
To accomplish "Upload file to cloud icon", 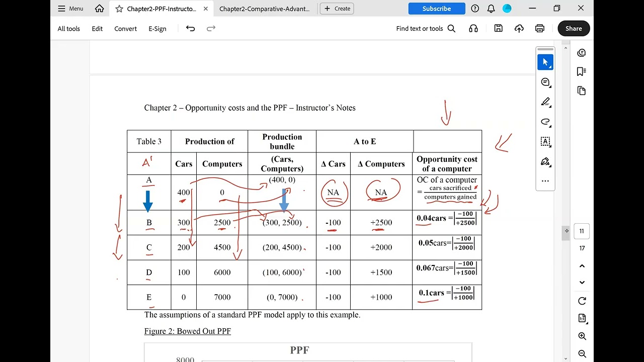I will click(x=519, y=29).
